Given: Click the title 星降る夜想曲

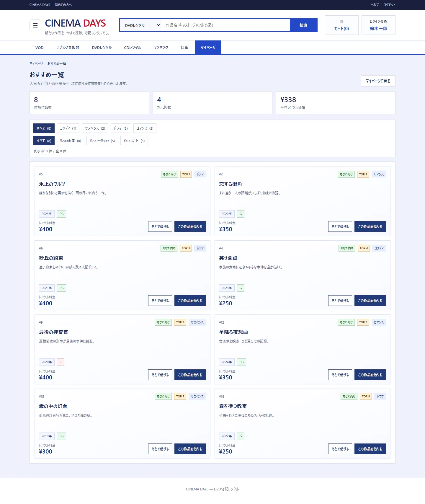Looking at the screenshot, I should pos(233,332).
